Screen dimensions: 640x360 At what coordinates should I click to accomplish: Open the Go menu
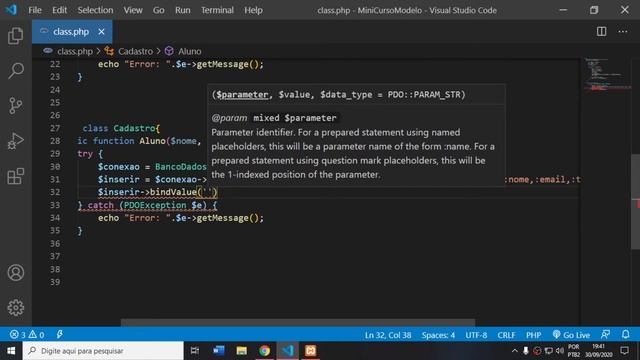[158, 10]
